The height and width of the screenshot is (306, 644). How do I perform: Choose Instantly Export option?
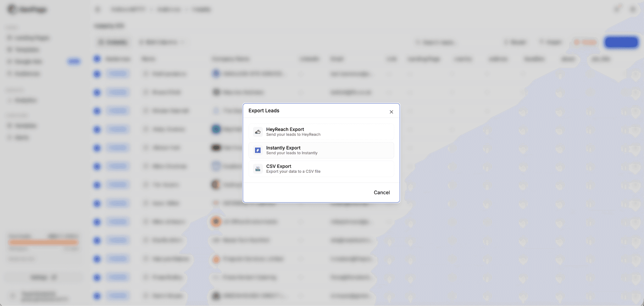click(x=321, y=150)
